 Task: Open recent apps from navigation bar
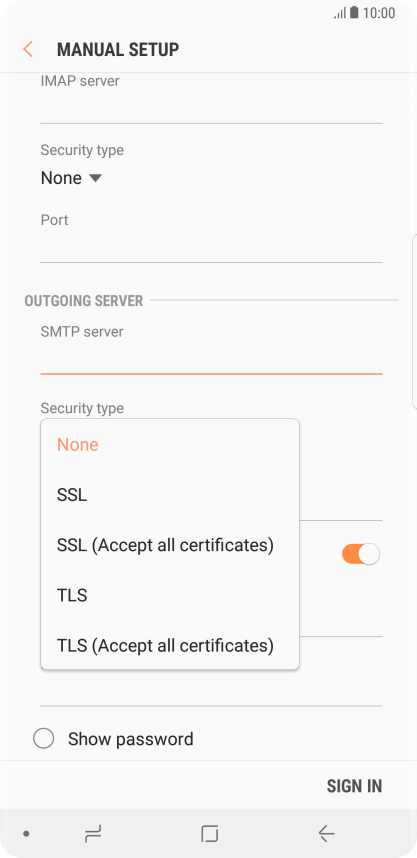pyautogui.click(x=93, y=834)
